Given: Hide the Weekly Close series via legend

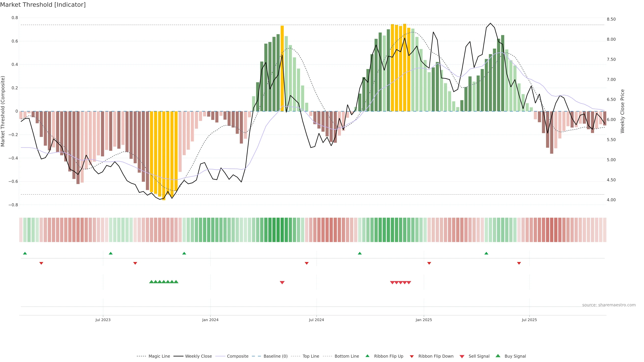Looking at the screenshot, I should click(198, 356).
